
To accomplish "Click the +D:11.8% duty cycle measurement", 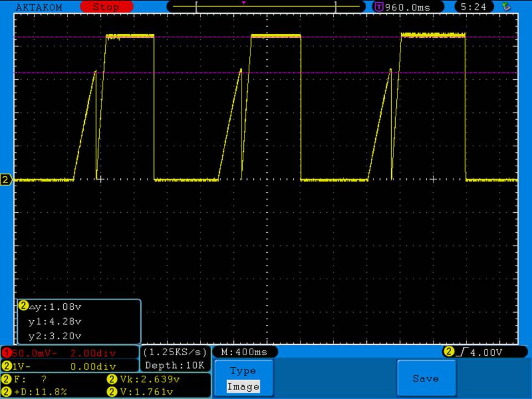I will tap(42, 392).
